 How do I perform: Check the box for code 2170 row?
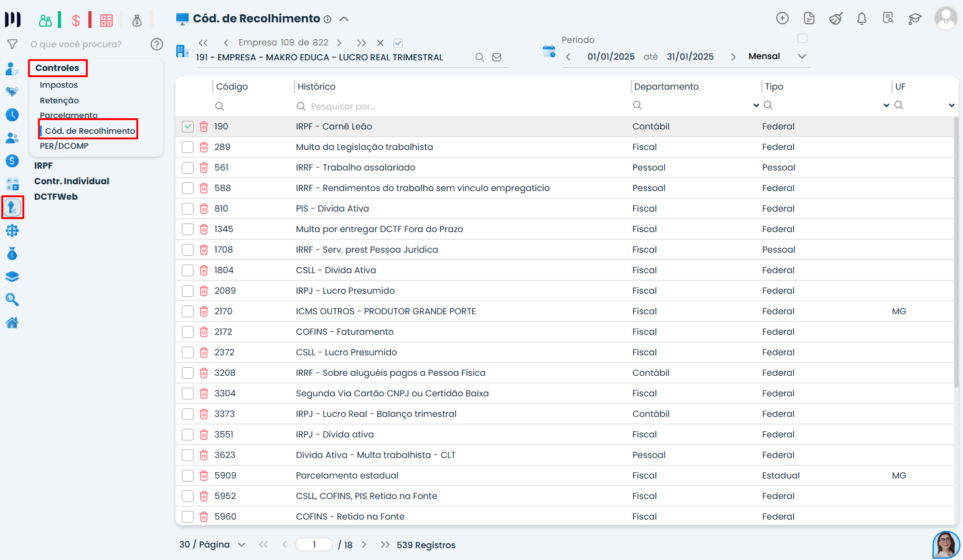point(187,312)
